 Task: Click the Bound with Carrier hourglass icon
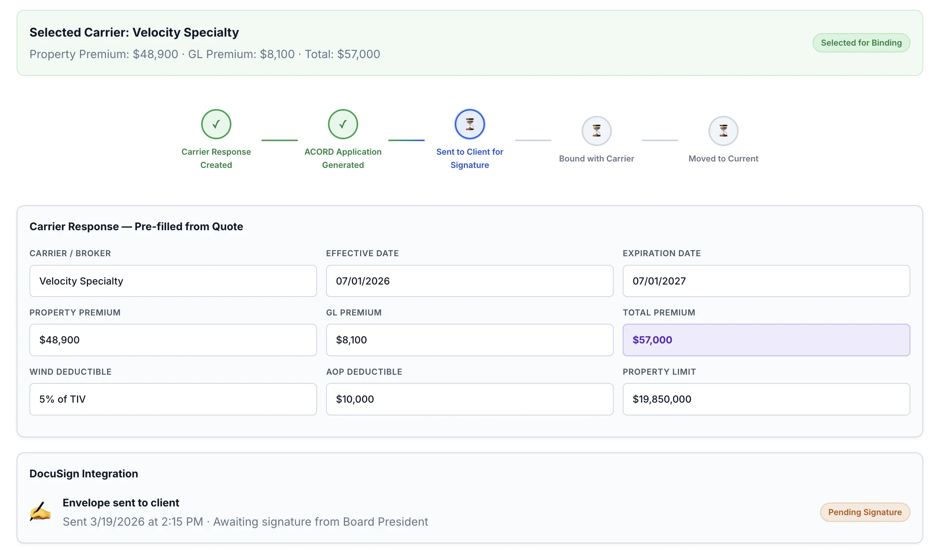coord(596,131)
